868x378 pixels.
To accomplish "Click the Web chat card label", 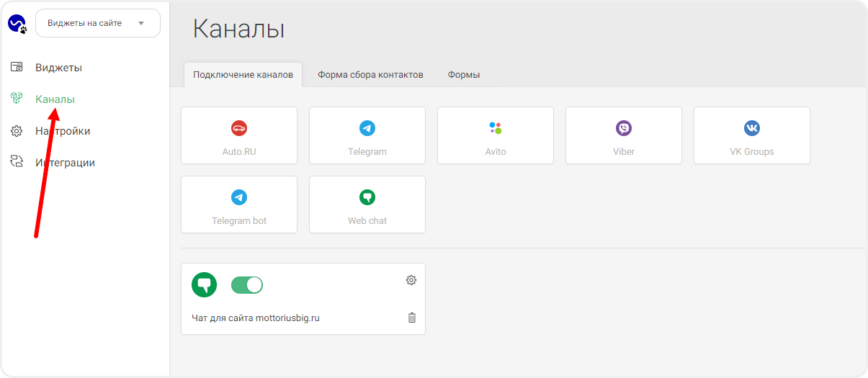I will click(x=367, y=221).
